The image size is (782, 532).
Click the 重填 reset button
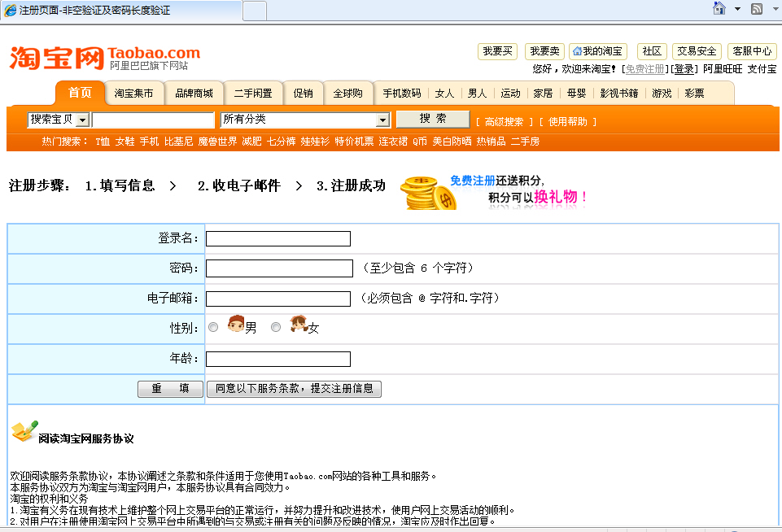click(x=170, y=389)
